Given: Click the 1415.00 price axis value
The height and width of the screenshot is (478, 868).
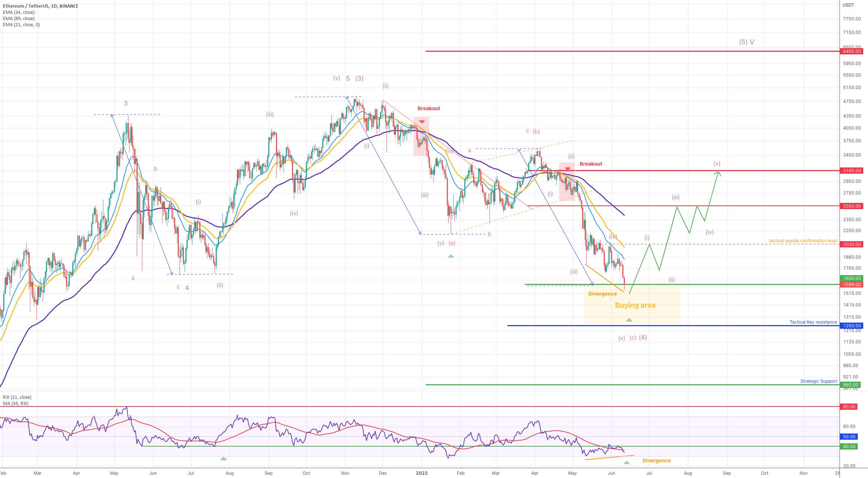Looking at the screenshot, I should pos(852,305).
